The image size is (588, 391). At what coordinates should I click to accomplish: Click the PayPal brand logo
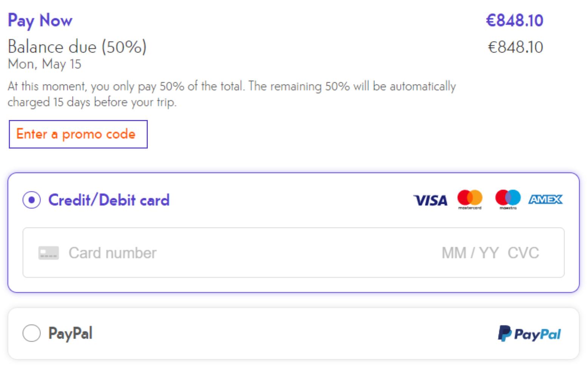pyautogui.click(x=529, y=334)
